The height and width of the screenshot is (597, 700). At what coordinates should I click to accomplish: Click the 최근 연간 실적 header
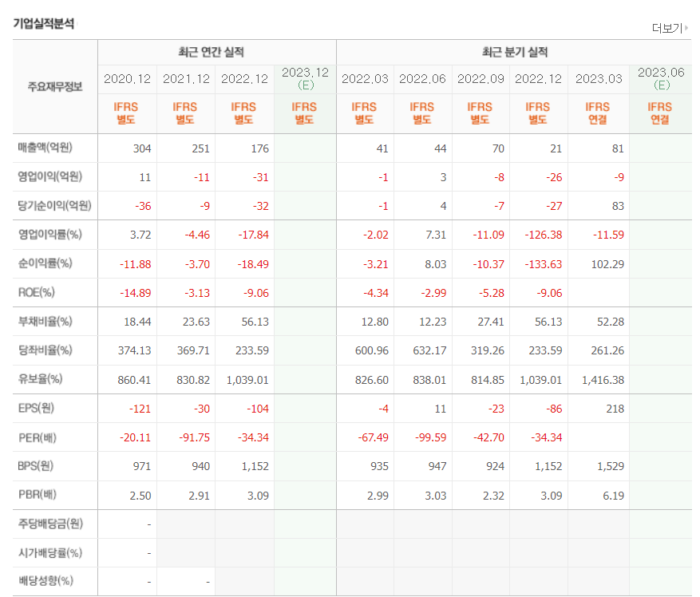coord(212,52)
